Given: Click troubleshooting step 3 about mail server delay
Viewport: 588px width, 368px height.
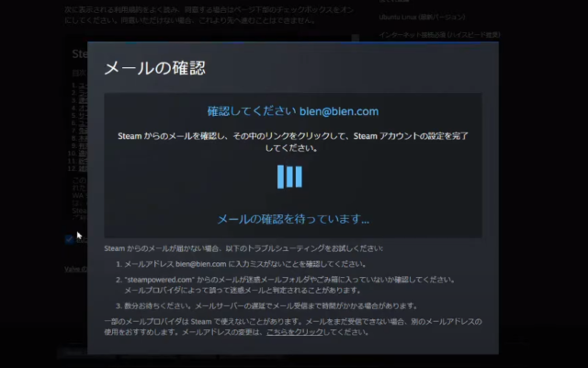Looking at the screenshot, I should pyautogui.click(x=266, y=306).
